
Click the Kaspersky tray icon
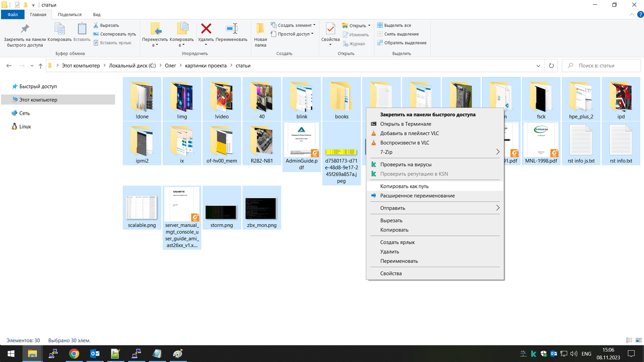click(533, 354)
